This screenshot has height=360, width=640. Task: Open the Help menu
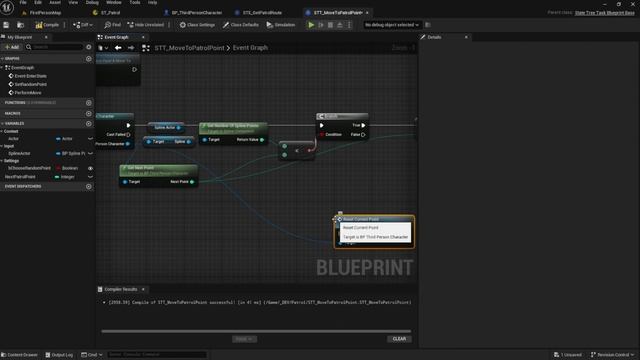pos(152,2)
